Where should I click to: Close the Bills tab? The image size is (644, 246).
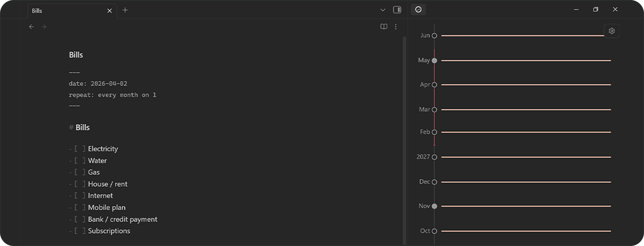(x=110, y=11)
